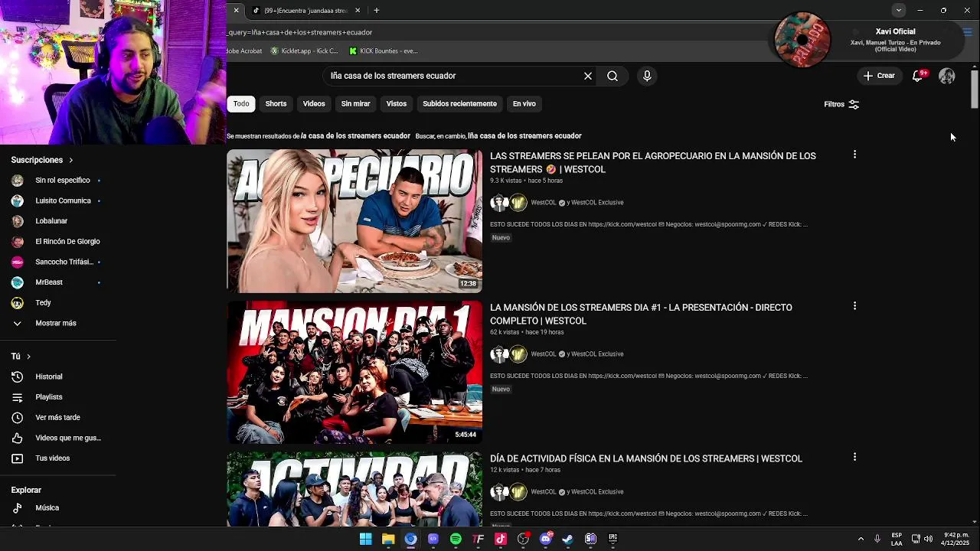Open options menu for AGROPECUARIO video

[854, 155]
